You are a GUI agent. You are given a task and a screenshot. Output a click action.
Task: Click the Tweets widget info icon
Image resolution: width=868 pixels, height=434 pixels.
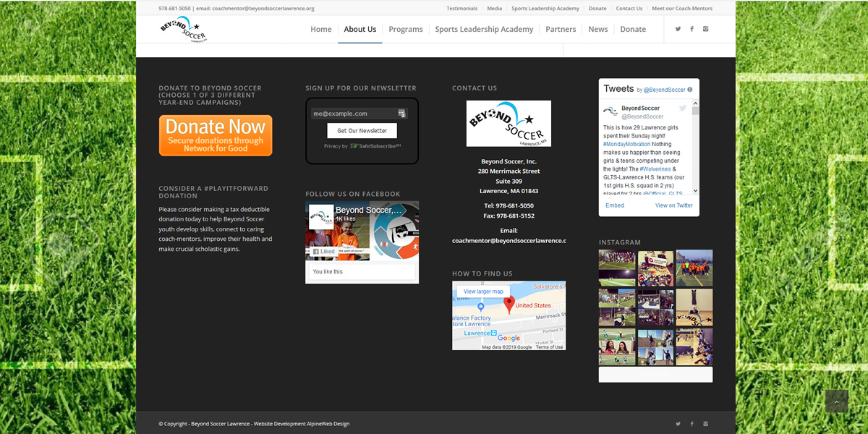(689, 90)
